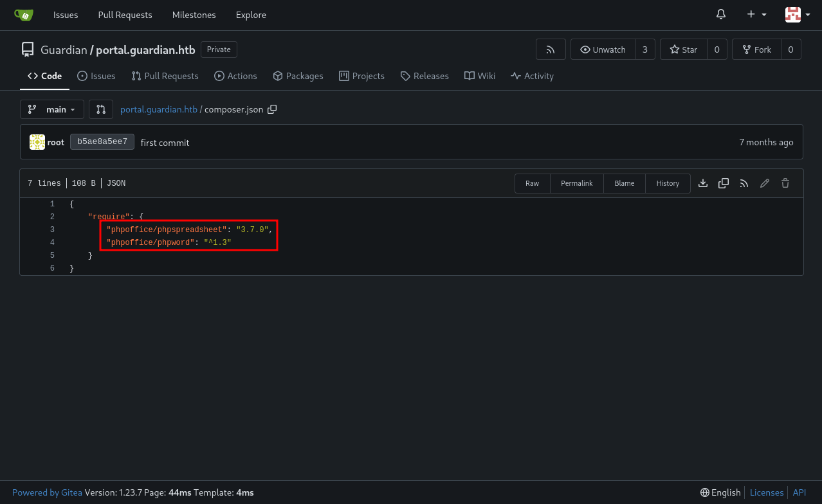Delete file using trash icon
This screenshot has width=822, height=504.
[x=785, y=183]
